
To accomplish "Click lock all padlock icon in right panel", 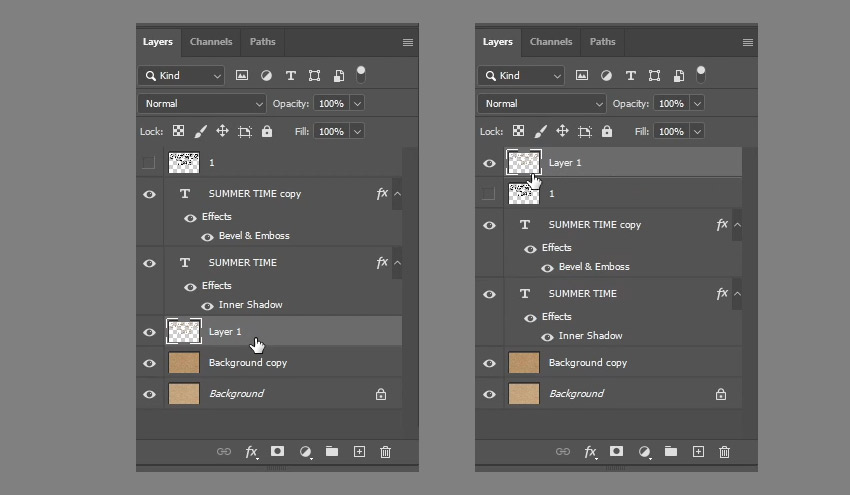I will pos(607,131).
